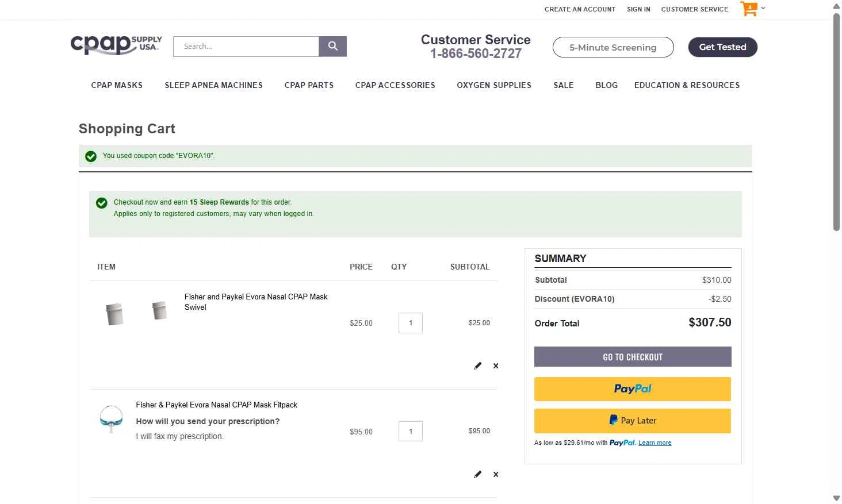Viewport: 842px width, 504px height.
Task: Click the Discount (EVORA10) label
Action: (575, 299)
